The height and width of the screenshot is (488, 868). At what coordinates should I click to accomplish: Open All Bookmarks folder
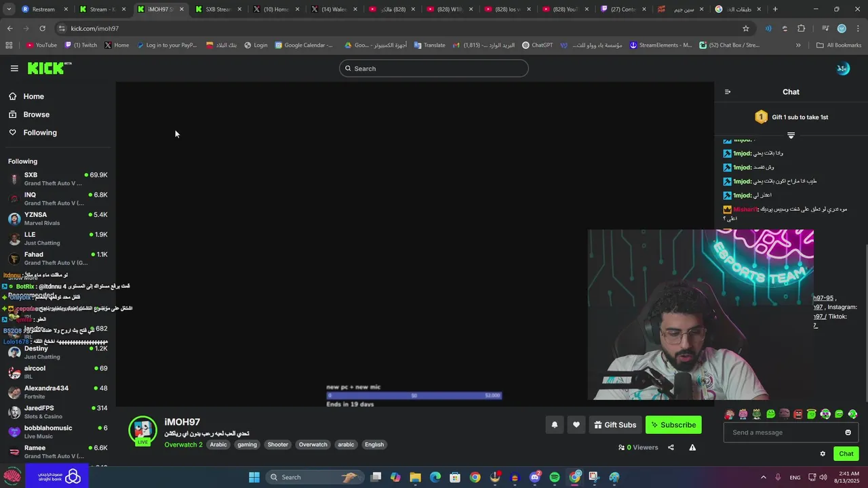coord(839,45)
